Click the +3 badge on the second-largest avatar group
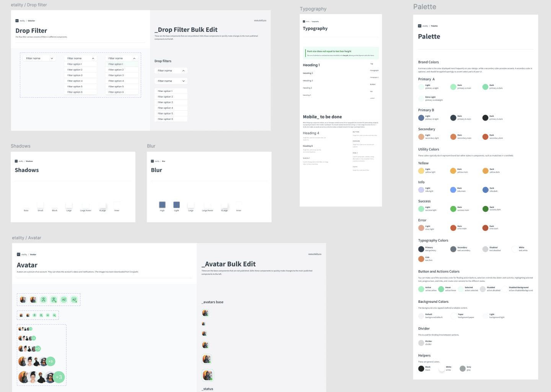The image size is (551, 392). 51,361
